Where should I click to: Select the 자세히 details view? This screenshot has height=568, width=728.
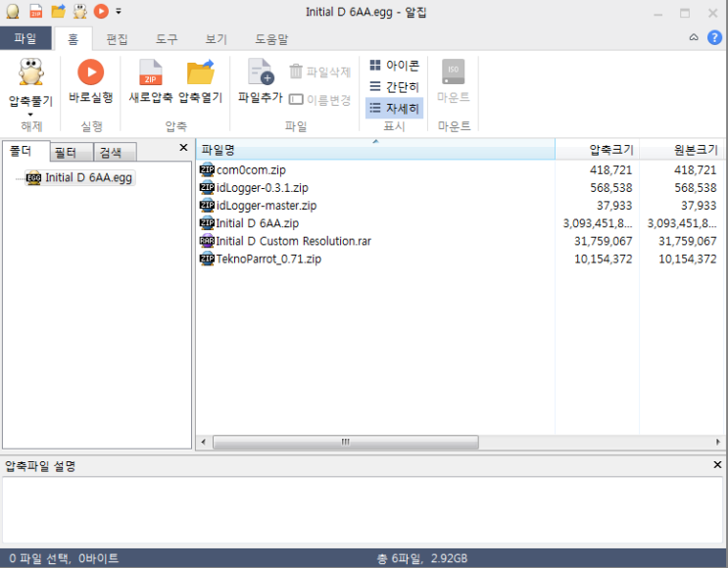(x=394, y=108)
